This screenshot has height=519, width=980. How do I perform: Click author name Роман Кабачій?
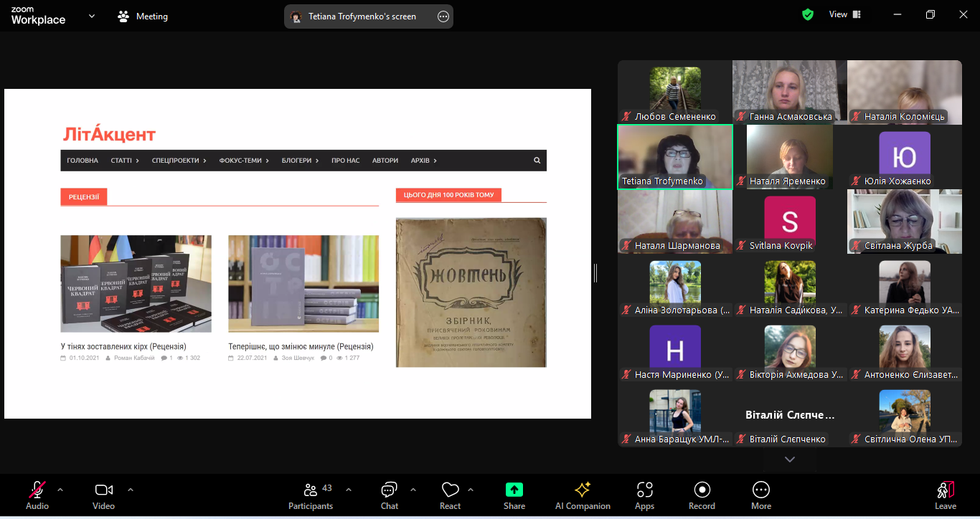pos(134,358)
